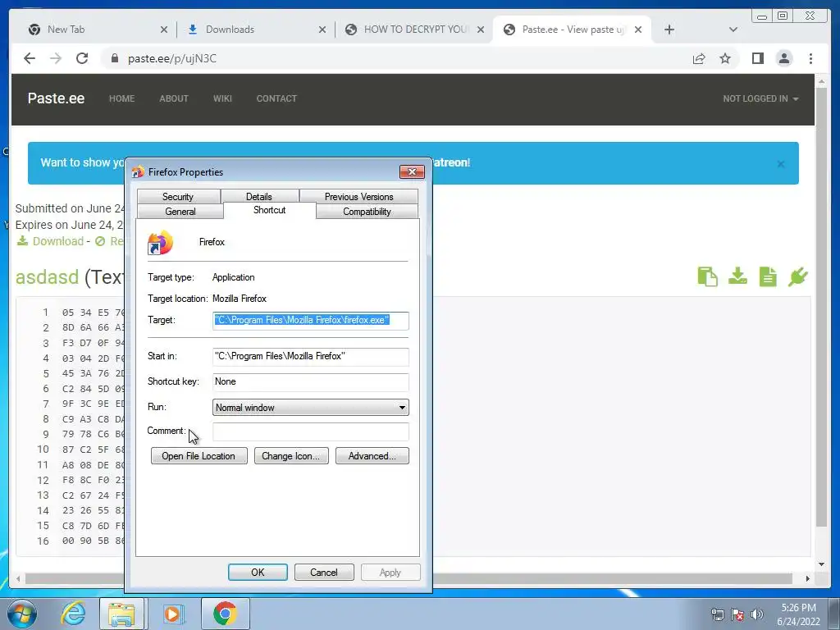Click the green raw document icon
Image resolution: width=840 pixels, height=630 pixels.
[x=768, y=277]
